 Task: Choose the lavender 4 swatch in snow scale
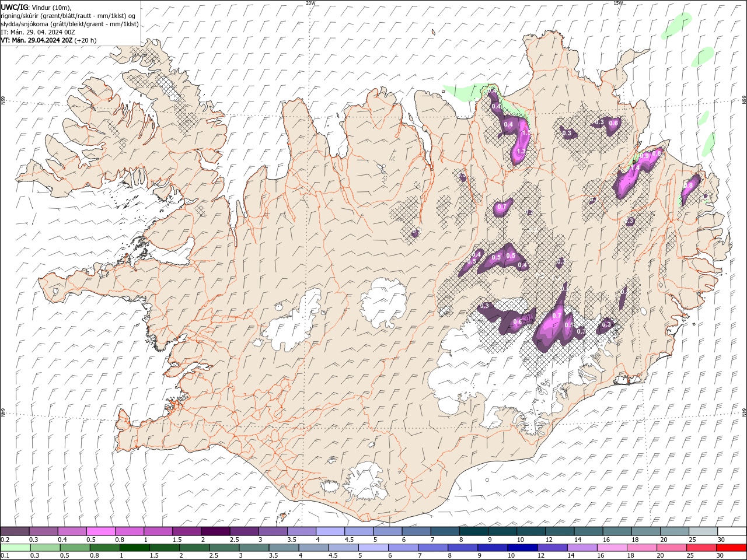pyautogui.click(x=330, y=531)
